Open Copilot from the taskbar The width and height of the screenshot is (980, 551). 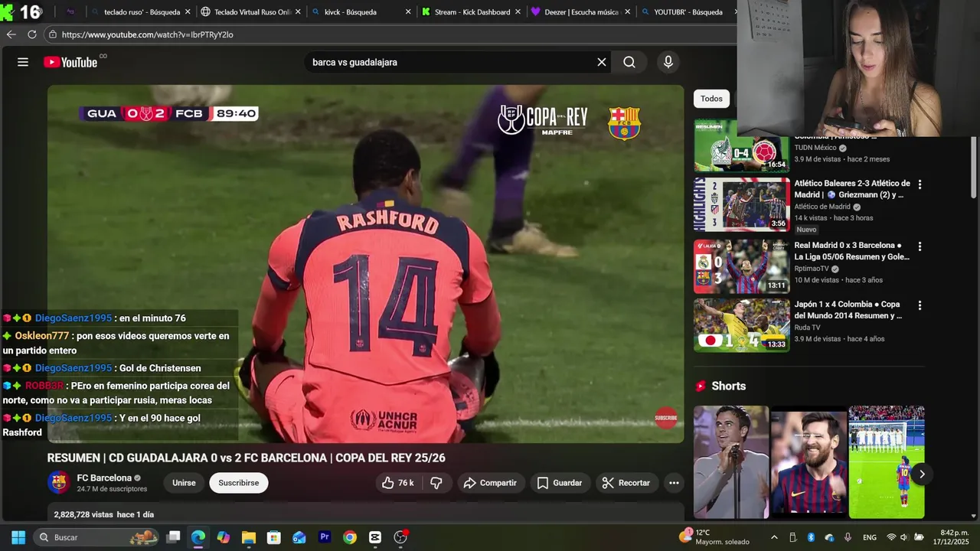224,537
